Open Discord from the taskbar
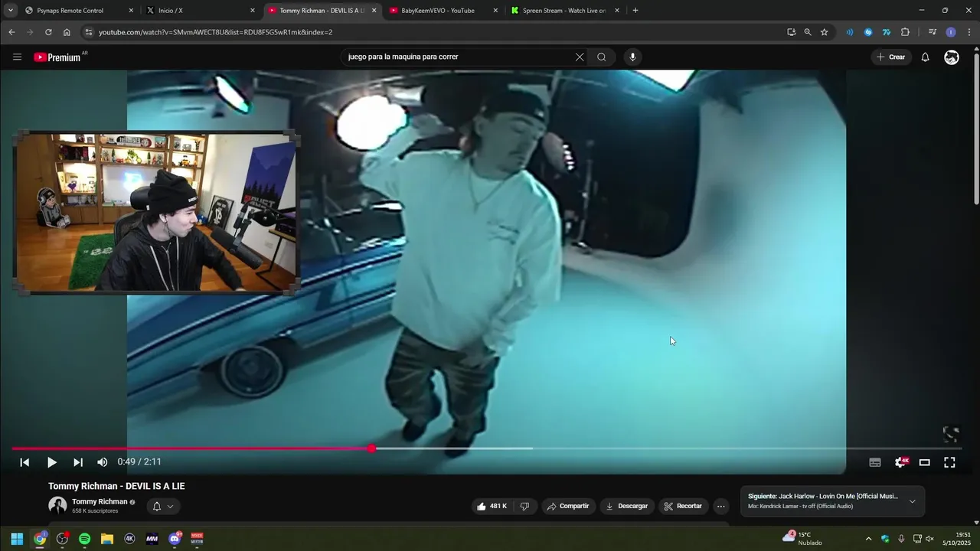This screenshot has width=980, height=551. pos(175,539)
